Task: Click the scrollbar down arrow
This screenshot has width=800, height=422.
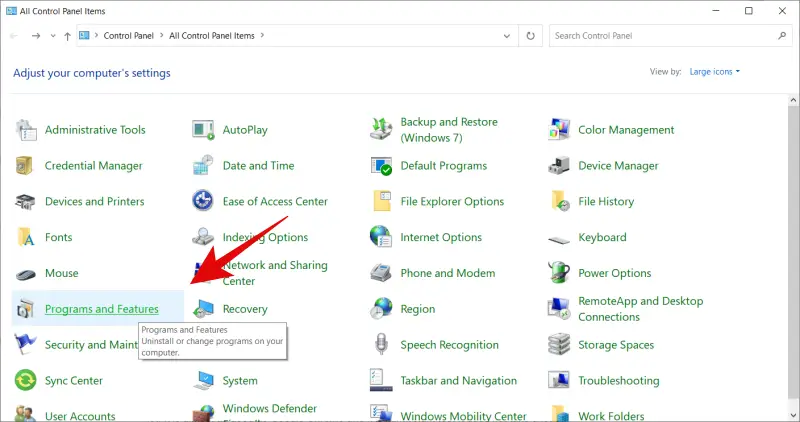Action: [x=793, y=415]
